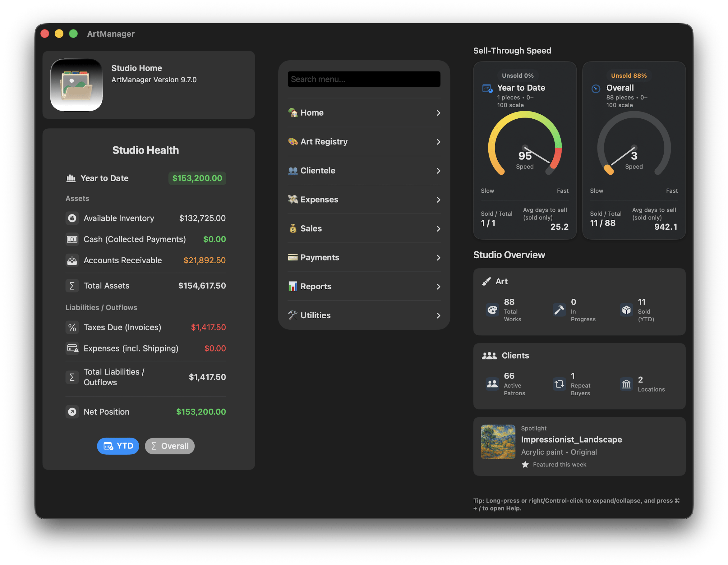Click the ArtManager folder app icon
Viewport: 728px width, 565px height.
[76, 85]
